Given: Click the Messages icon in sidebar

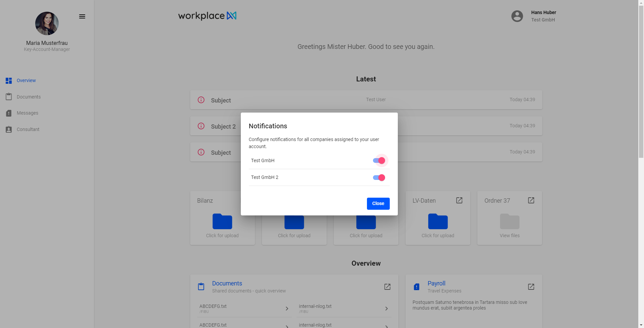Looking at the screenshot, I should tap(9, 113).
